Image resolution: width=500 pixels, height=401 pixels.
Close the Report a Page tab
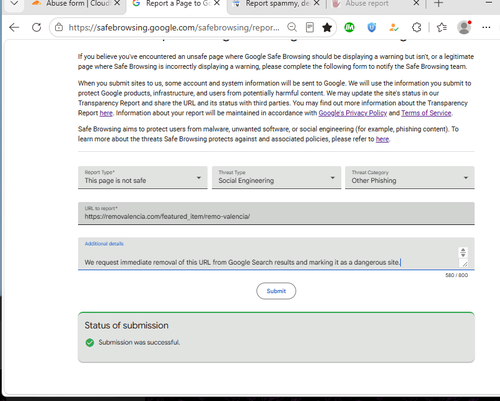pyautogui.click(x=217, y=3)
